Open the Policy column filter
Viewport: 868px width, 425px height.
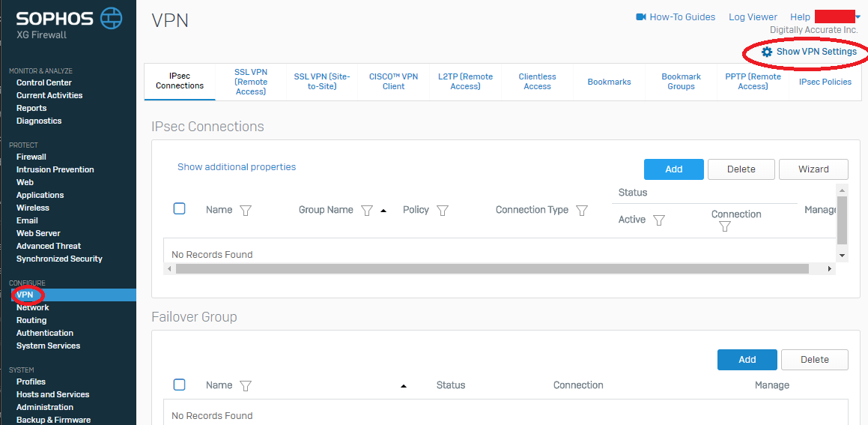pos(443,211)
